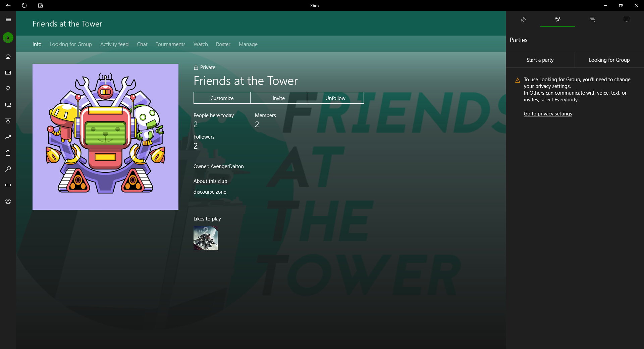Screen dimensions: 644x349
Task: Click the Home icon in sidebar
Action: 8,56
